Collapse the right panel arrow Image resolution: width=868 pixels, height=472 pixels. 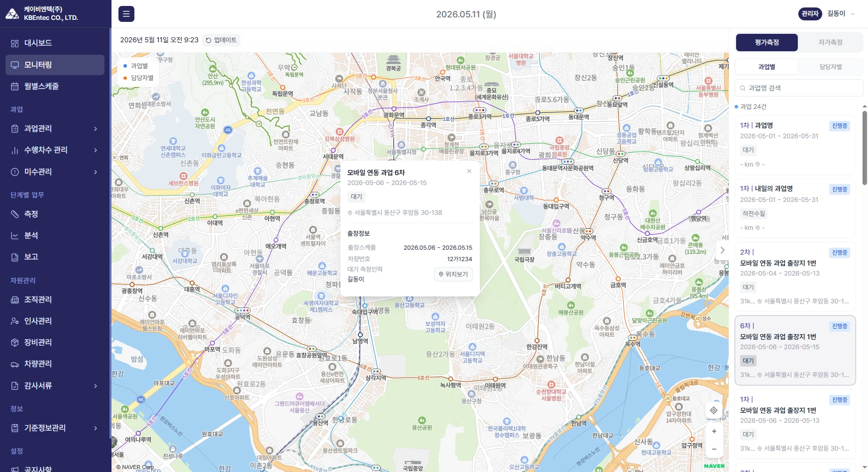point(723,250)
